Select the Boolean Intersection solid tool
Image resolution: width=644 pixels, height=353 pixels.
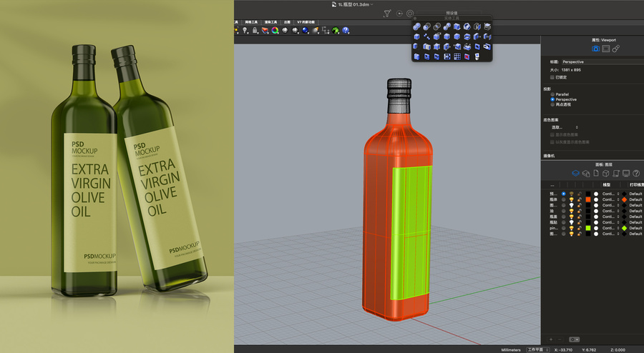436,26
